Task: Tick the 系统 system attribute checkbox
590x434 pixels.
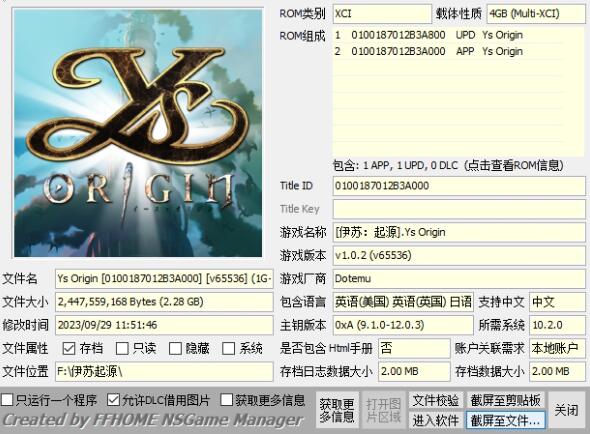Action: [x=228, y=348]
